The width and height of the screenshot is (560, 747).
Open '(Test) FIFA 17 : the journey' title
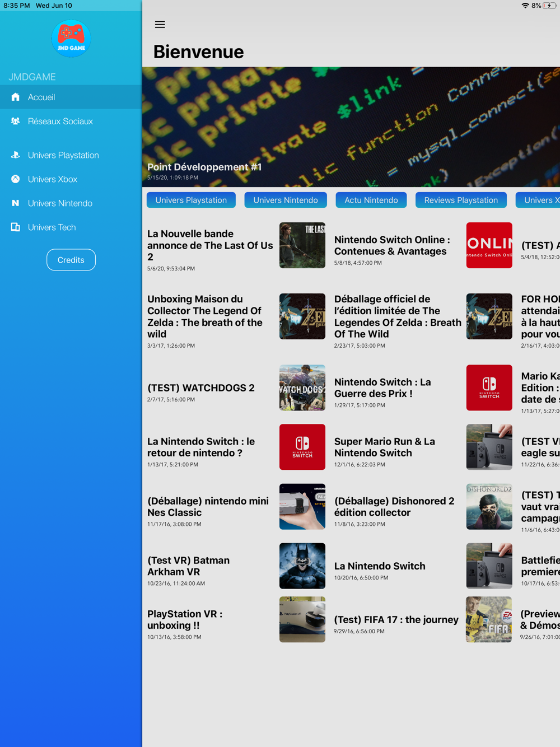(x=396, y=619)
